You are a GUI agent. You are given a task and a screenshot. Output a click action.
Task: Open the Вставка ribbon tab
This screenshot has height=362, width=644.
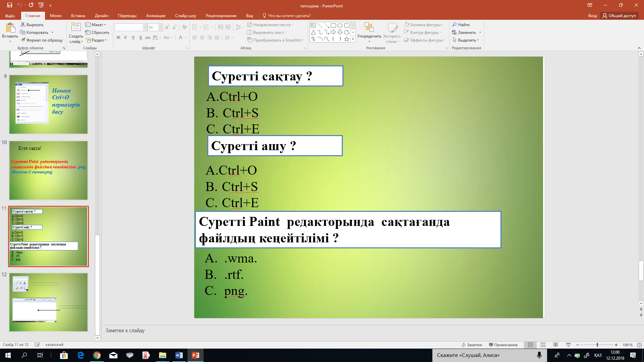coord(78,16)
